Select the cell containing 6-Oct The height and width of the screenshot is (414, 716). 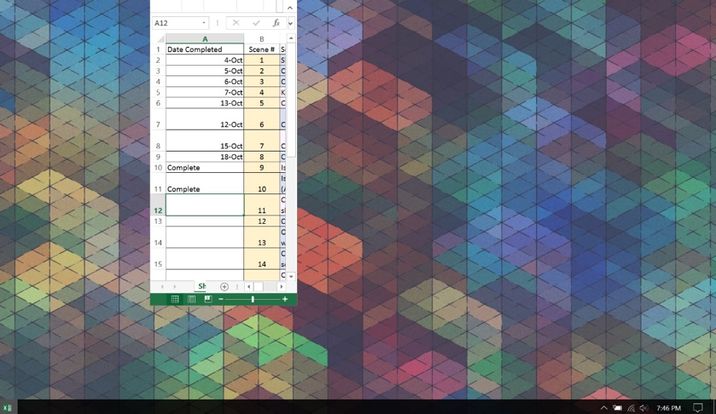pos(205,81)
